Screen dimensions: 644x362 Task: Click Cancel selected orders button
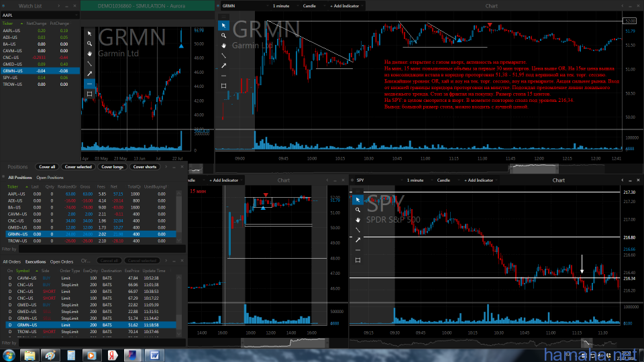pyautogui.click(x=142, y=261)
